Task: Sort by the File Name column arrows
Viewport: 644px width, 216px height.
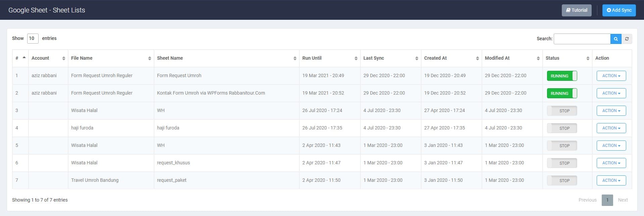Action: [150, 58]
